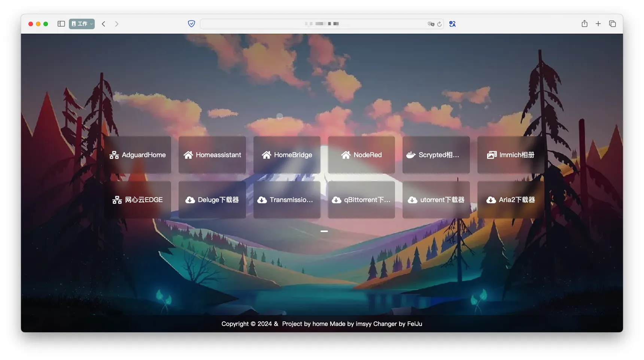
Task: Click the Scrypted docker whale icon
Action: pyautogui.click(x=411, y=155)
